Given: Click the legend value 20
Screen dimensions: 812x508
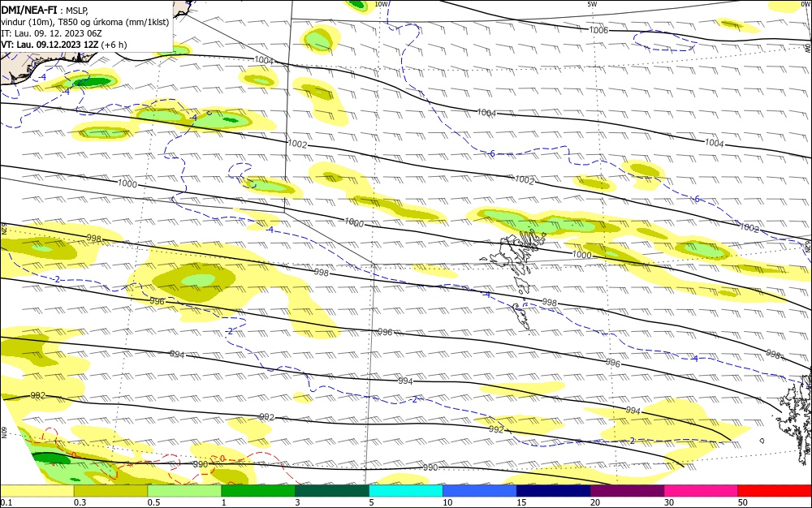Looking at the screenshot, I should click(x=595, y=502).
